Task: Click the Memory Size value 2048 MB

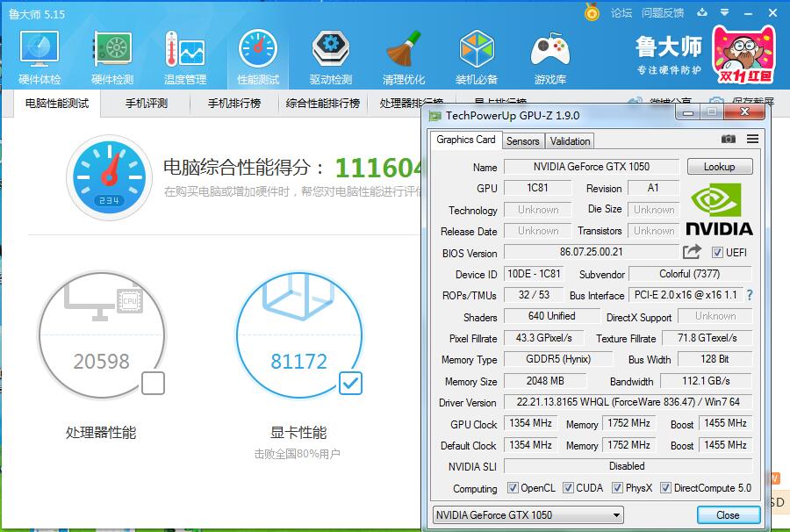Action: 545,381
